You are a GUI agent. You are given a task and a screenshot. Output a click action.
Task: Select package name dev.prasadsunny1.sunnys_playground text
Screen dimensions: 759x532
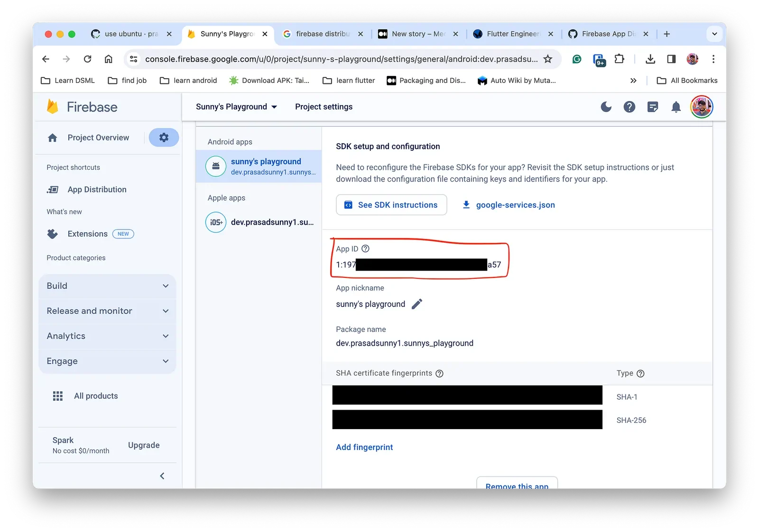point(405,343)
